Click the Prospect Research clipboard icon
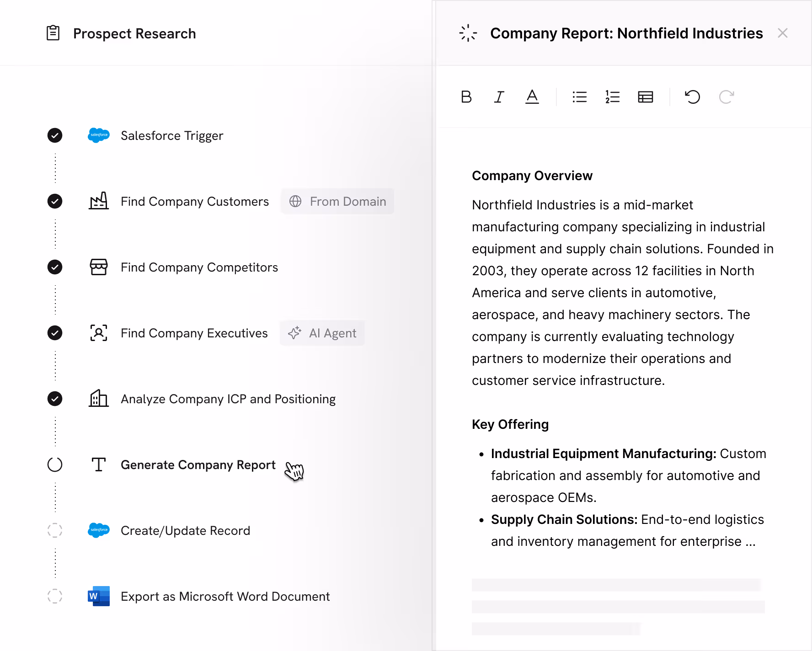The width and height of the screenshot is (812, 651). pyautogui.click(x=53, y=33)
